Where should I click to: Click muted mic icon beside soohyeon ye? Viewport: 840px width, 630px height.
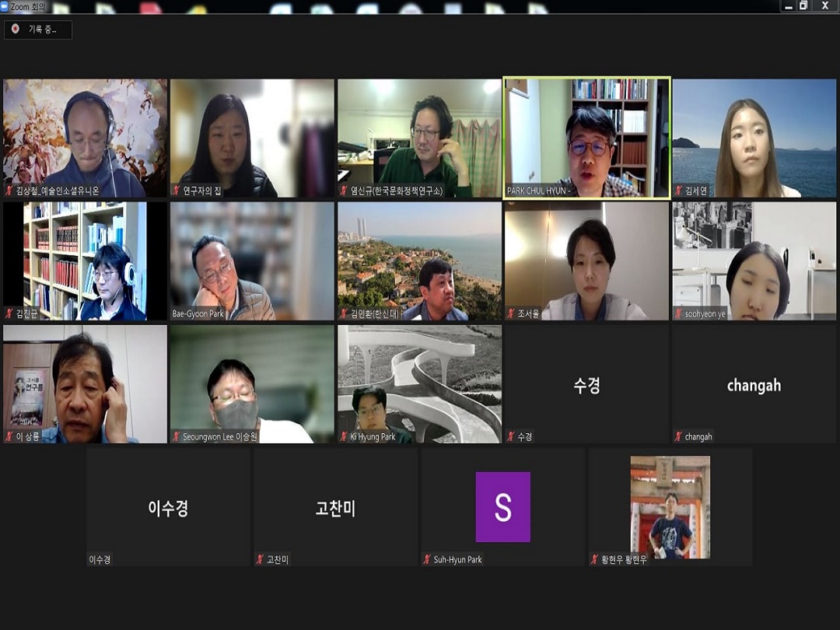[x=678, y=314]
